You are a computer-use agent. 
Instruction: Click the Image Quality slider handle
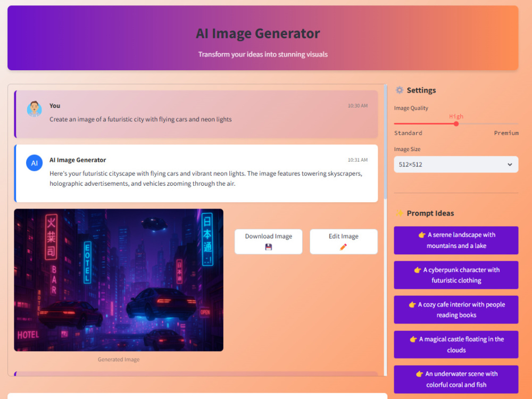tap(456, 124)
